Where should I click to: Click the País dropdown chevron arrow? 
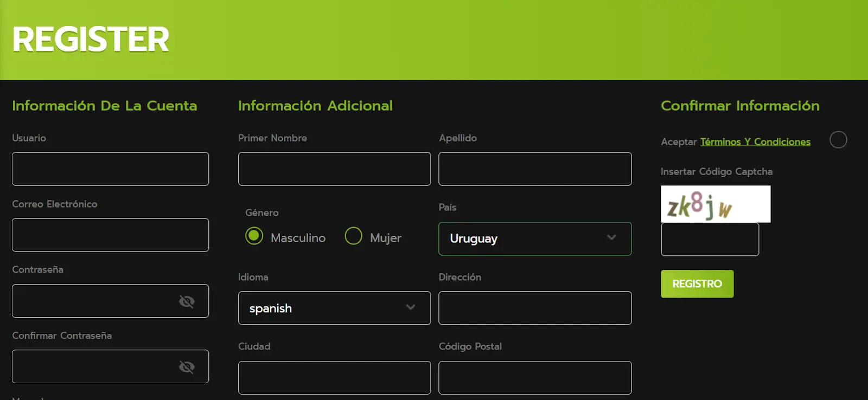click(611, 237)
